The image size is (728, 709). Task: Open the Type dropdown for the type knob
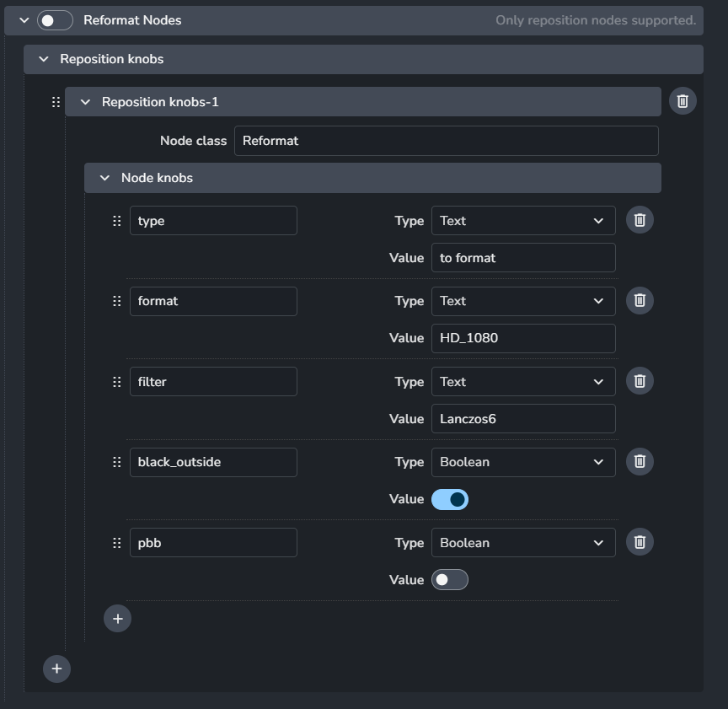point(522,221)
